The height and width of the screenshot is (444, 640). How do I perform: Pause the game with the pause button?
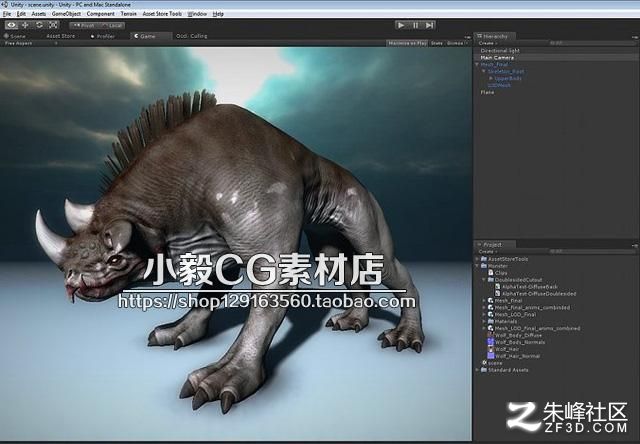pyautogui.click(x=415, y=25)
